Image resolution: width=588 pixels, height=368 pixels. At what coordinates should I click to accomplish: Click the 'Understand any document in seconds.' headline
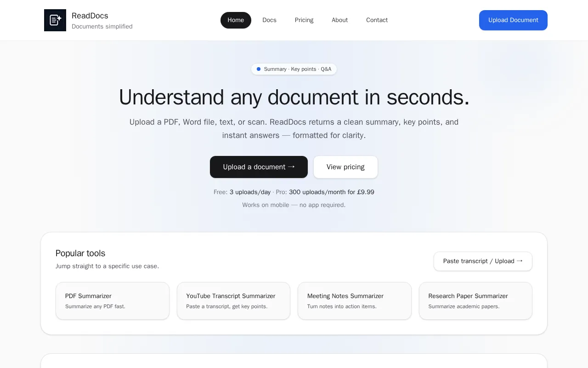[294, 97]
